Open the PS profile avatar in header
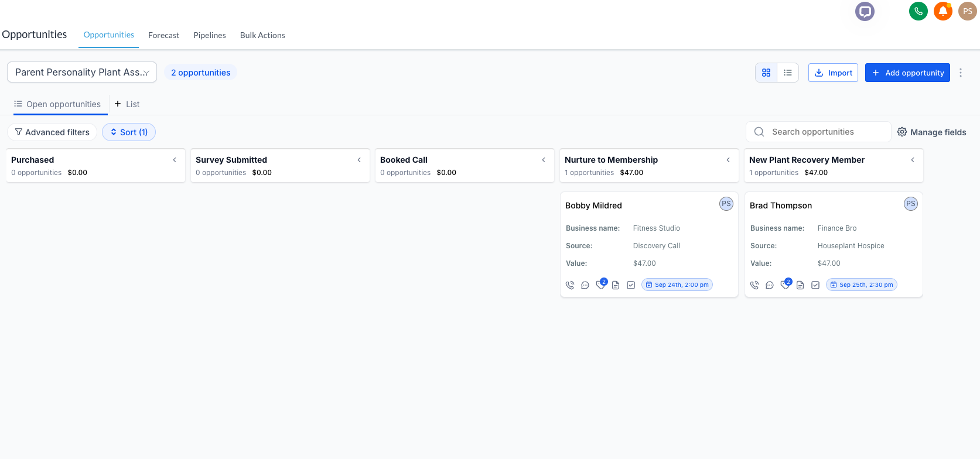980x459 pixels. [968, 11]
